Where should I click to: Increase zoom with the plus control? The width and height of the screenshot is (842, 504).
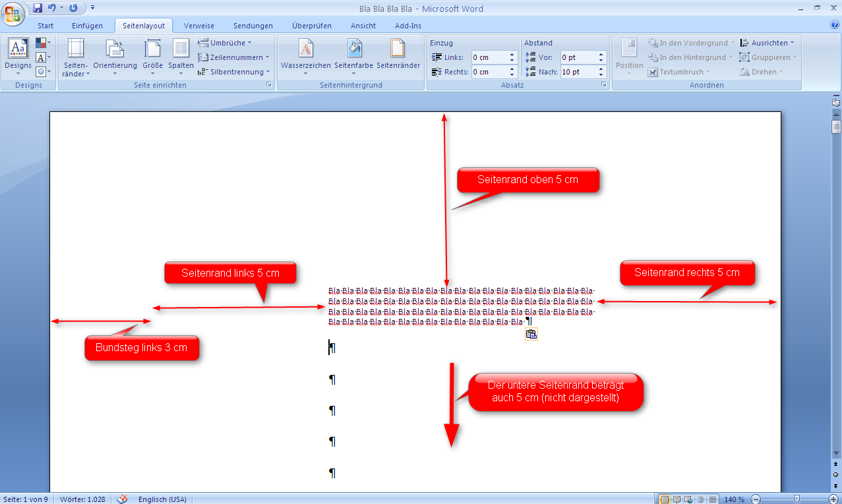point(833,499)
